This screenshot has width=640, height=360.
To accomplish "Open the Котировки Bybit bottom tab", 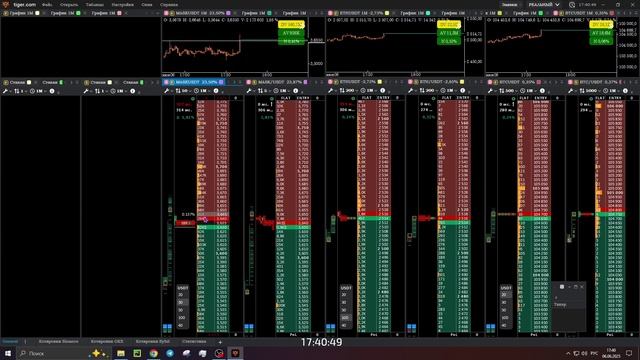I will pos(152,341).
